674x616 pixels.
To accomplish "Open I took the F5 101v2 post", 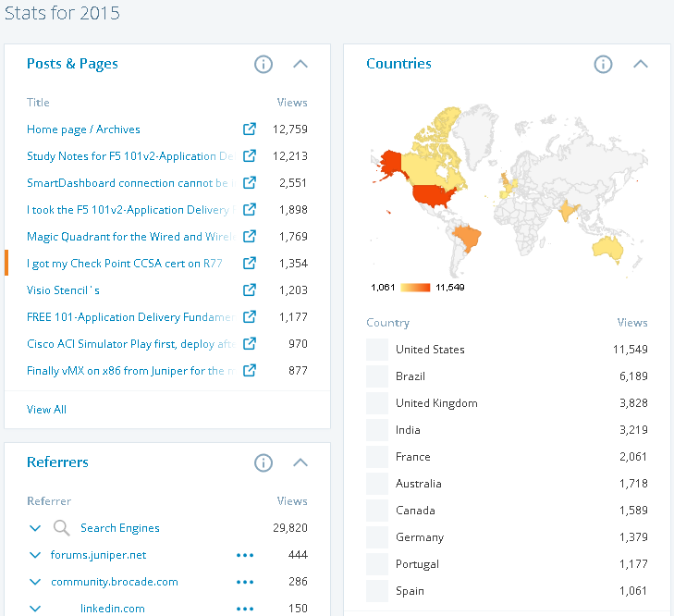I will click(x=131, y=210).
